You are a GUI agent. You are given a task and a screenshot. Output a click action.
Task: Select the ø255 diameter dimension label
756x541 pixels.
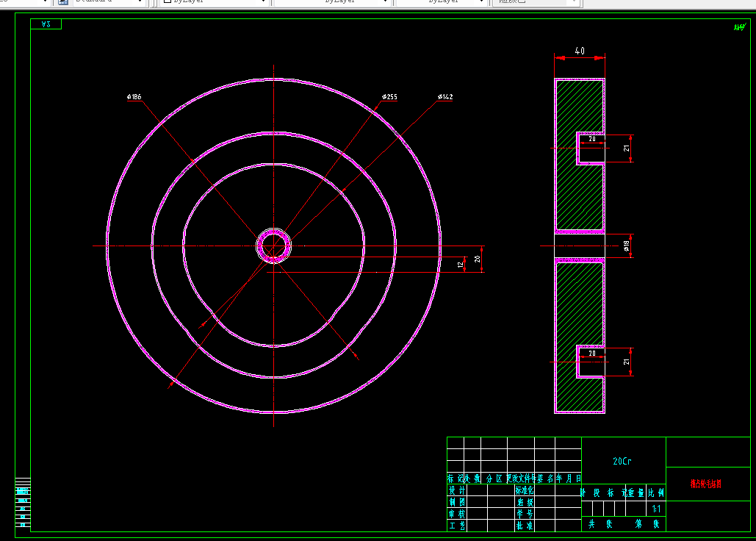coord(389,97)
